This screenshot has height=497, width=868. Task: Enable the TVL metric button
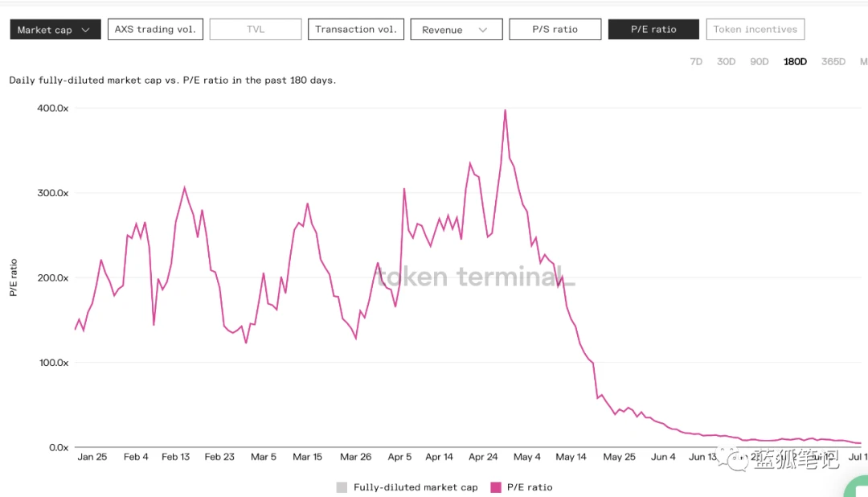pos(255,30)
